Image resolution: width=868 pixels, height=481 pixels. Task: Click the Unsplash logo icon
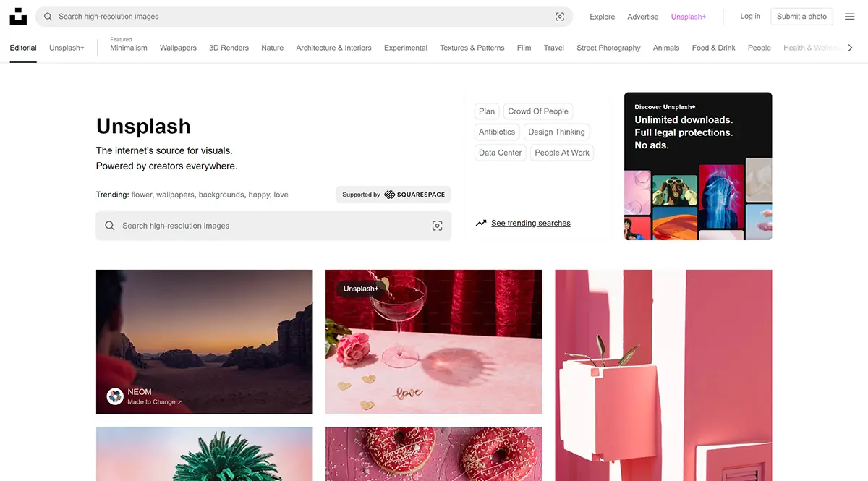pyautogui.click(x=18, y=16)
